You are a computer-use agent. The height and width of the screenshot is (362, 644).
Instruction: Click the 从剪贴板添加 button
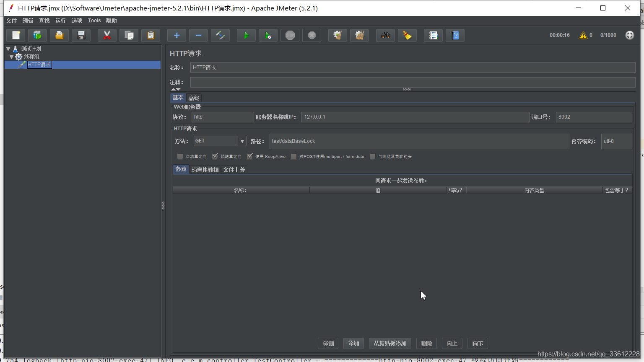(390, 344)
